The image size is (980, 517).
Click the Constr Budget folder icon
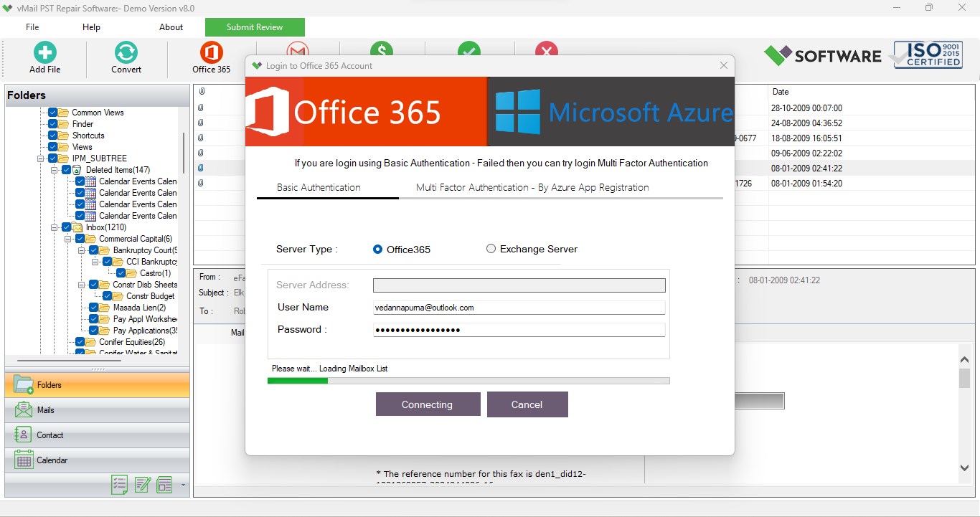tap(118, 296)
